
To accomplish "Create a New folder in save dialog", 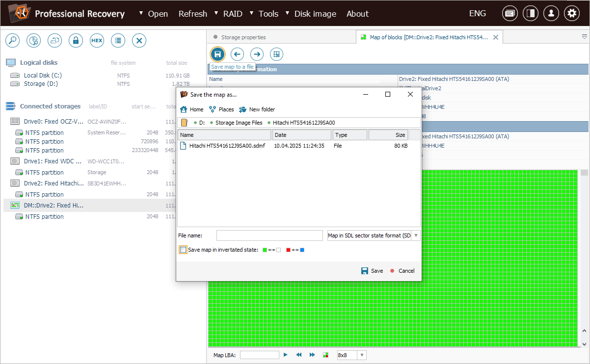I will [x=257, y=109].
